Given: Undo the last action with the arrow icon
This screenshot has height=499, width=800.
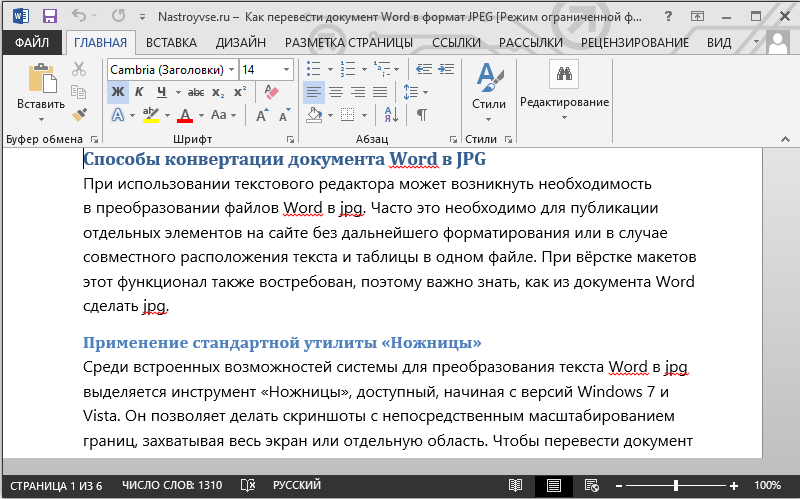Looking at the screenshot, I should [79, 16].
